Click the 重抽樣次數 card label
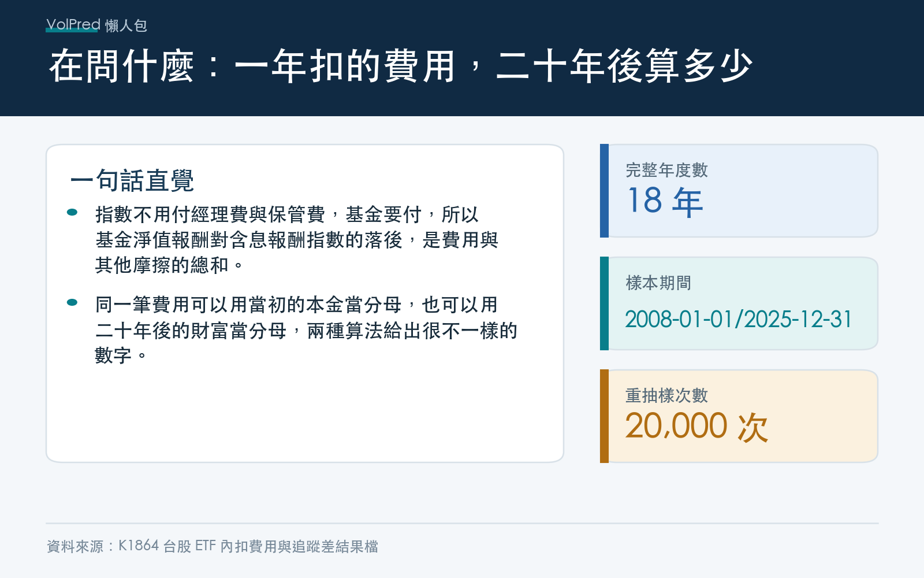The width and height of the screenshot is (924, 578). (x=666, y=395)
